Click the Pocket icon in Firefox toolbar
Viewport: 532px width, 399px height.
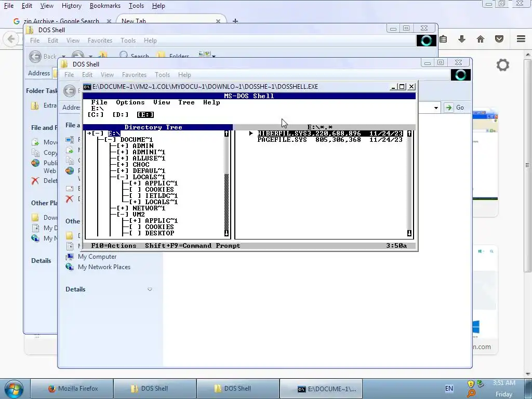click(499, 39)
